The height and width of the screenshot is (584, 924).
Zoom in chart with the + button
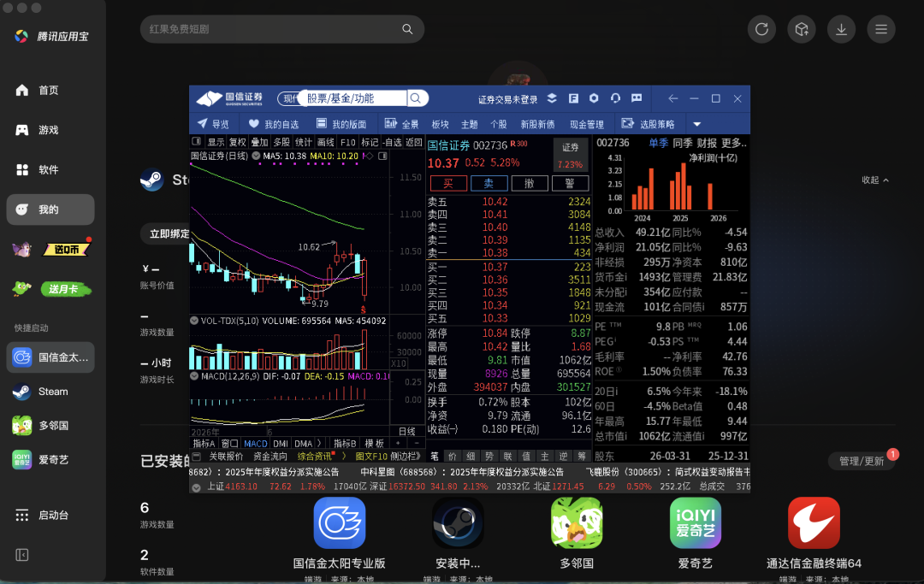coord(399,443)
